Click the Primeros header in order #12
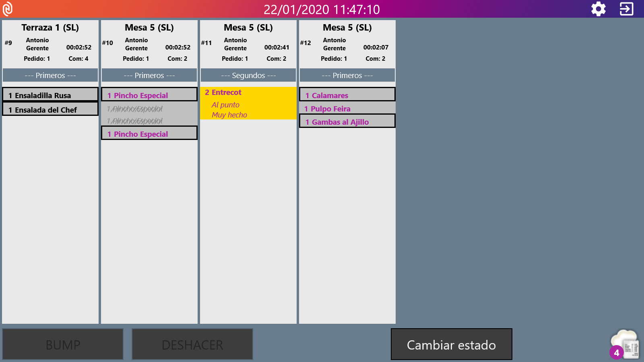644x362 pixels. coord(347,75)
